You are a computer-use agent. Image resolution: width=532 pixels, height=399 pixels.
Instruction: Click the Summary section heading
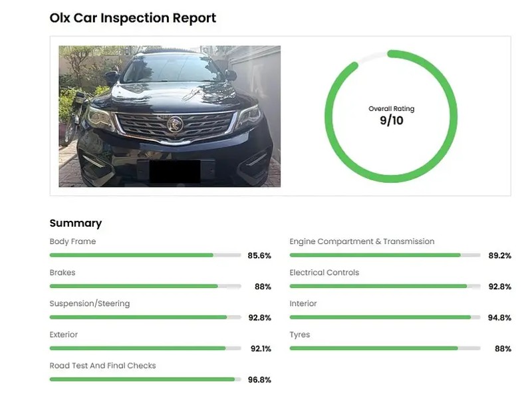pos(76,223)
